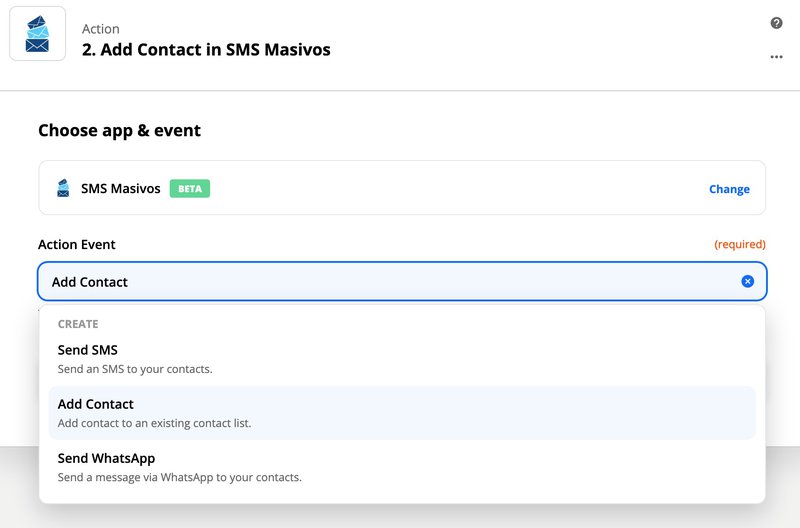800x528 pixels.
Task: Click the "Choose app & event" section heading
Action: click(x=119, y=130)
